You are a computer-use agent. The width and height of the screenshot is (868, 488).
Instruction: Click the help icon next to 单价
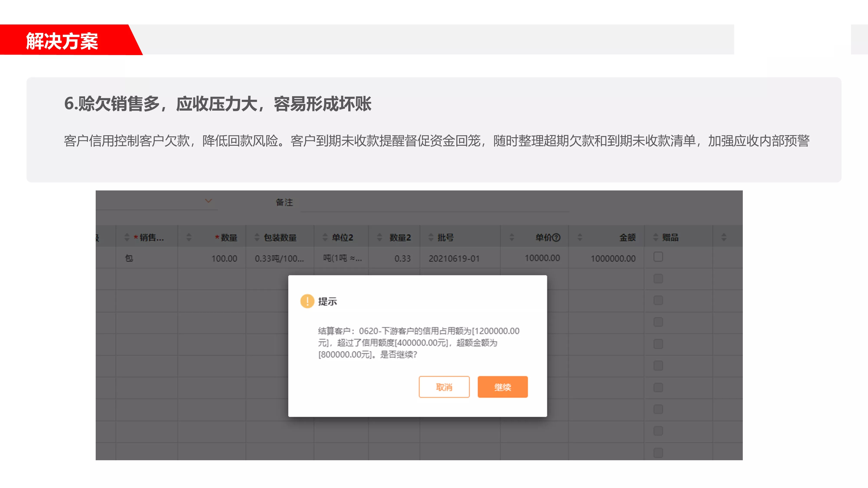pos(557,238)
